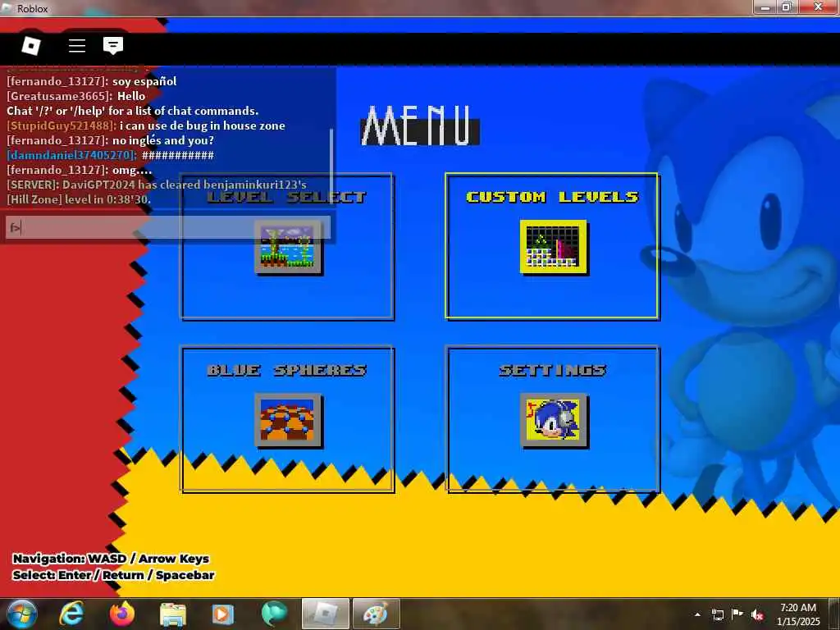The height and width of the screenshot is (630, 840).
Task: Click the Hill Zone level time line
Action: point(78,199)
